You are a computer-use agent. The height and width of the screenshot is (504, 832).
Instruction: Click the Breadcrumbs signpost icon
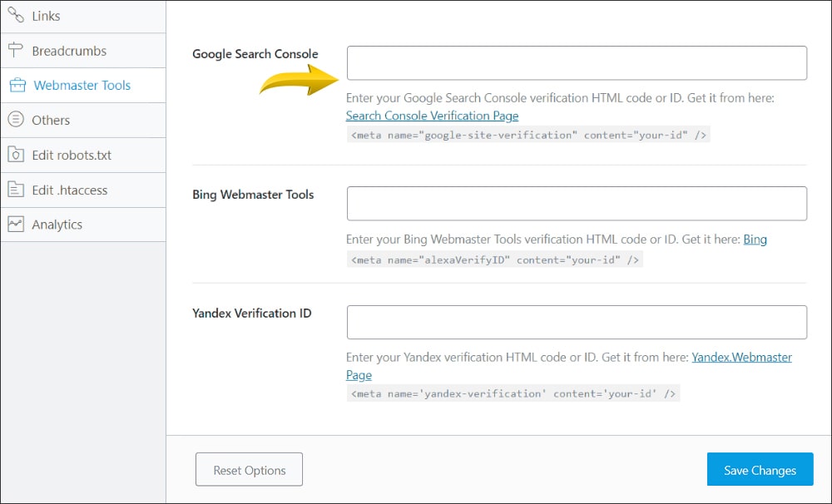click(x=16, y=50)
